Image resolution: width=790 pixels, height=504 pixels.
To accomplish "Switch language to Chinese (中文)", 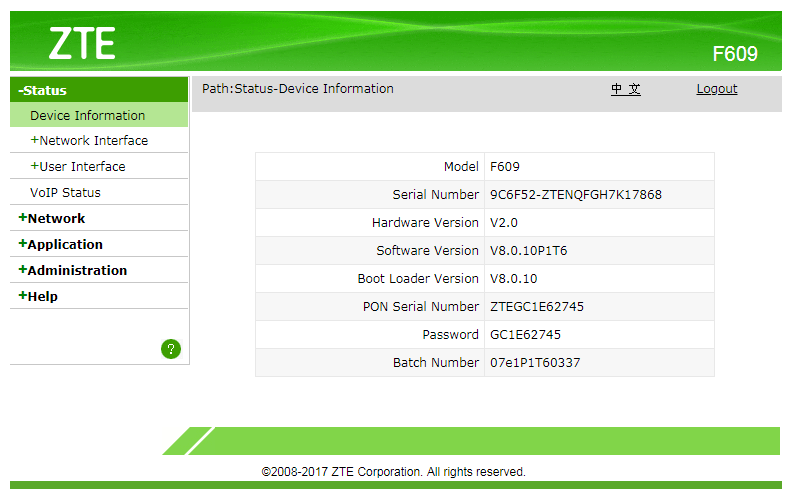I will 626,89.
